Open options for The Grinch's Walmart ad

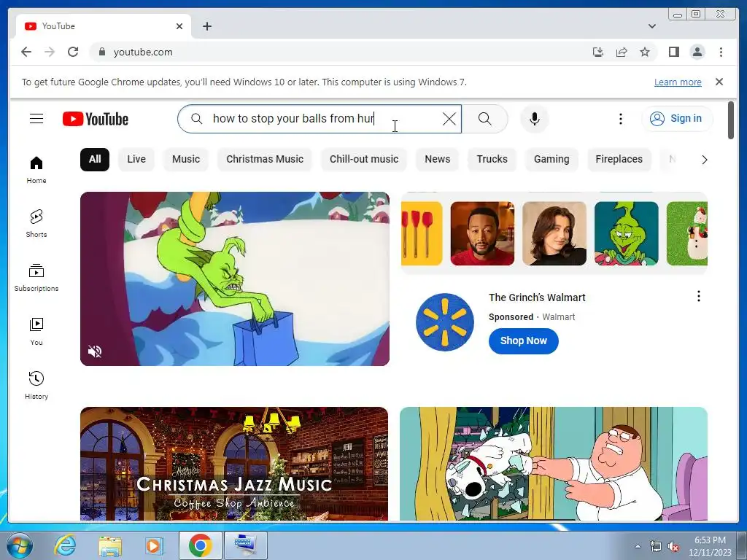(x=698, y=296)
